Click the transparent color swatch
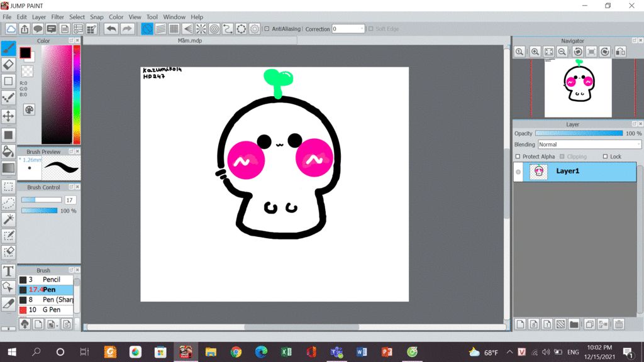 click(x=27, y=71)
